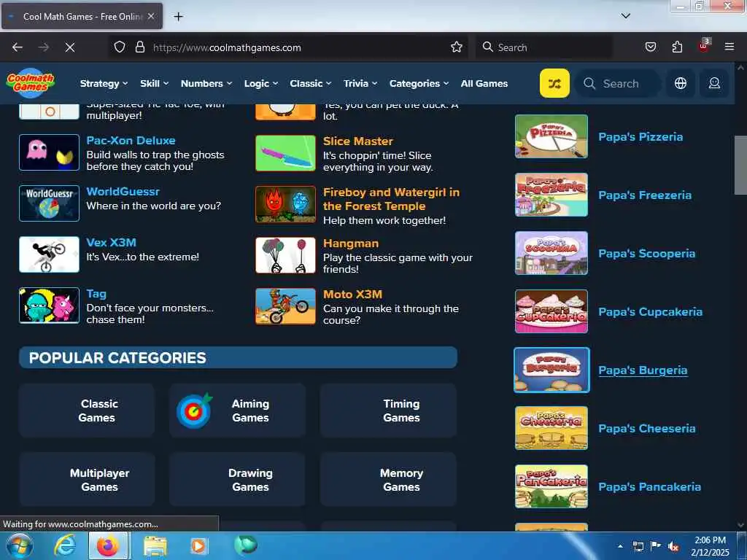Open the Drawing Games category
The image size is (747, 560).
click(x=237, y=480)
